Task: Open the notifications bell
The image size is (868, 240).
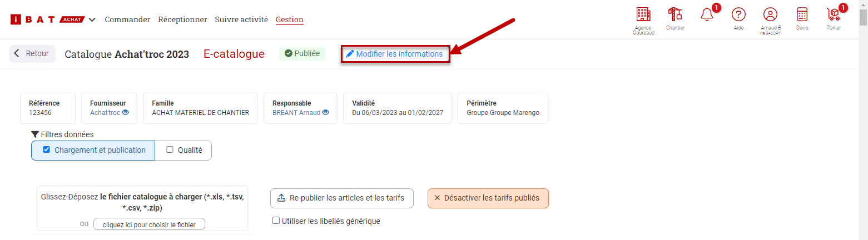Action: point(707,15)
